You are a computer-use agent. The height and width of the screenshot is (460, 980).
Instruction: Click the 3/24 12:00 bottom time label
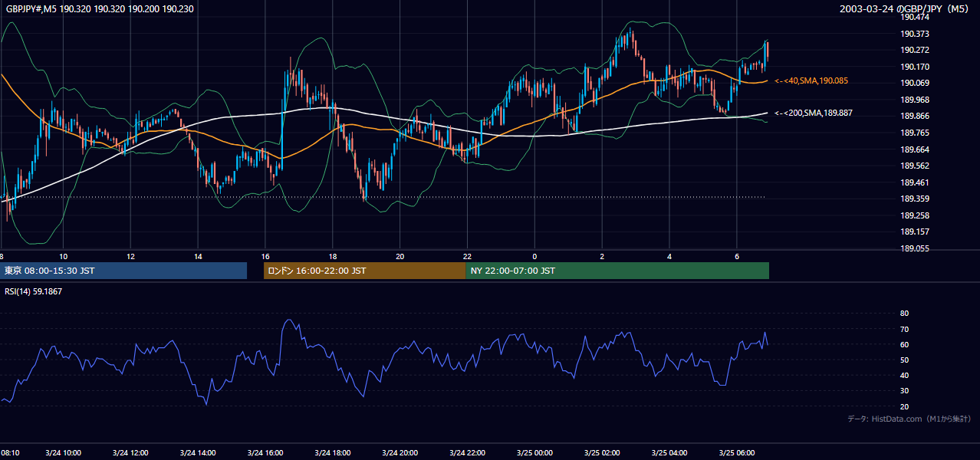(x=130, y=452)
